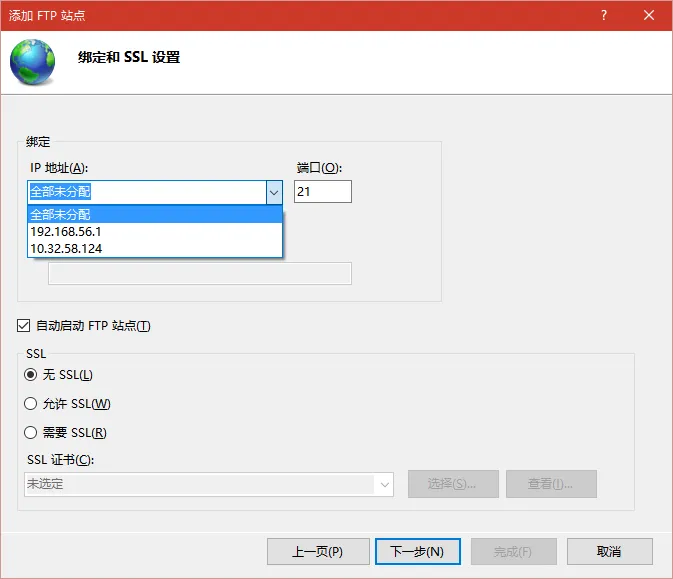
Task: Click the disabled virtual host name field
Action: click(x=200, y=273)
